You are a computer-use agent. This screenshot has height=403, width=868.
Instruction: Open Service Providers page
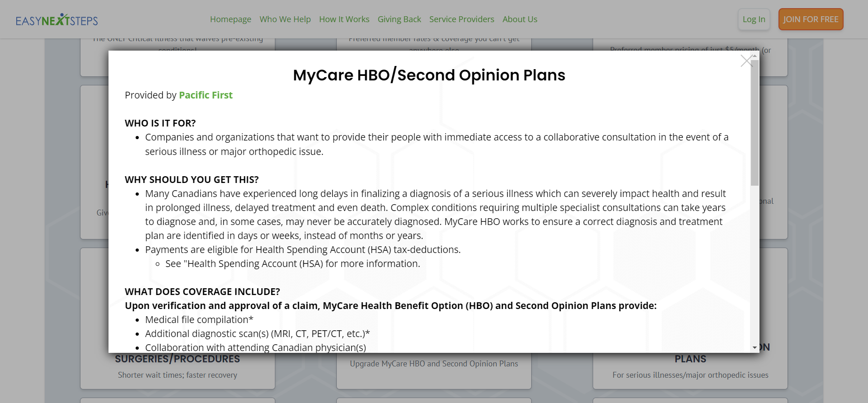click(x=462, y=19)
